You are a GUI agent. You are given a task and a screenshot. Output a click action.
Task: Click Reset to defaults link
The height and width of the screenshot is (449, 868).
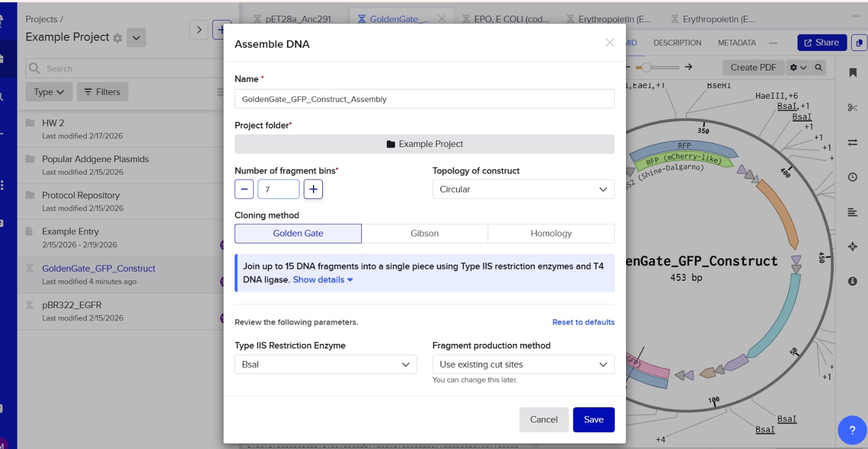pyautogui.click(x=583, y=322)
